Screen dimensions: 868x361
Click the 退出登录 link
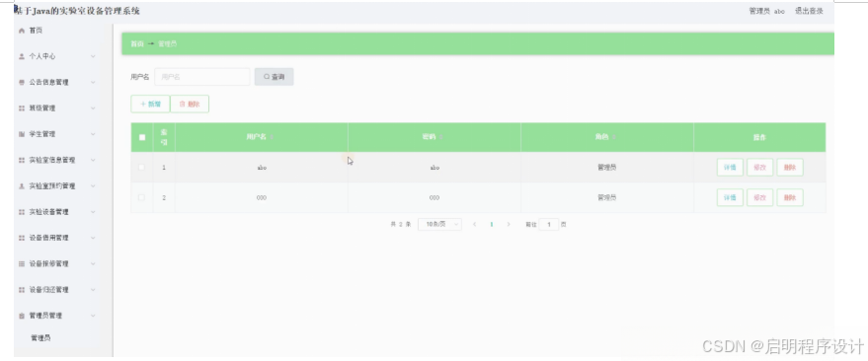click(x=809, y=11)
